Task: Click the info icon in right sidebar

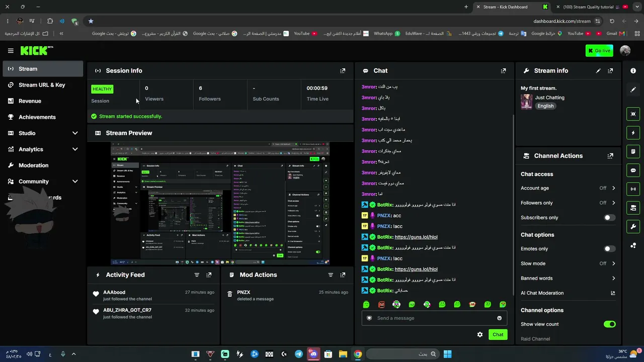Action: pos(633,71)
